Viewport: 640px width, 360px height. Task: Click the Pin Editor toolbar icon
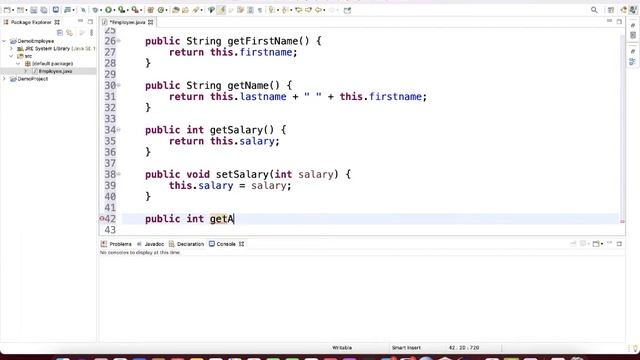tap(347, 10)
